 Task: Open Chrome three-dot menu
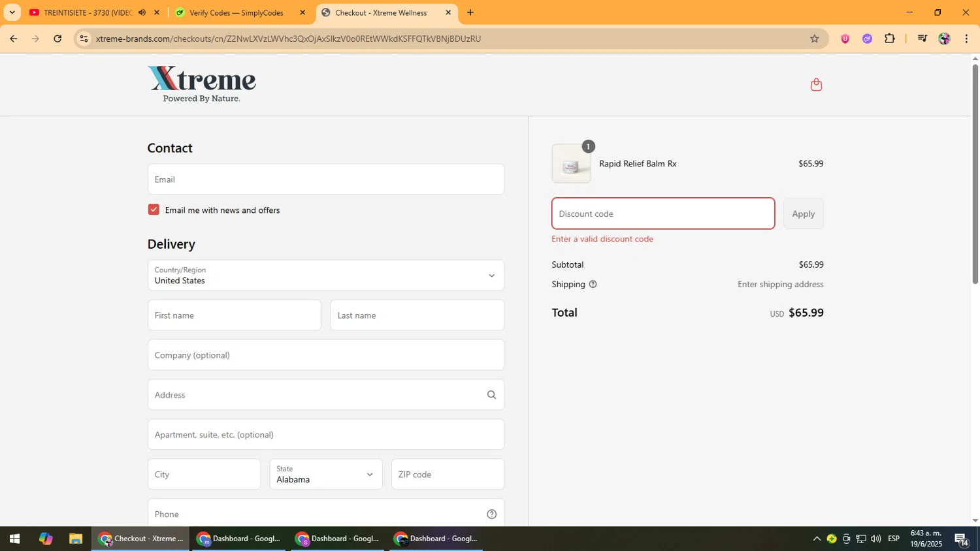point(966,39)
